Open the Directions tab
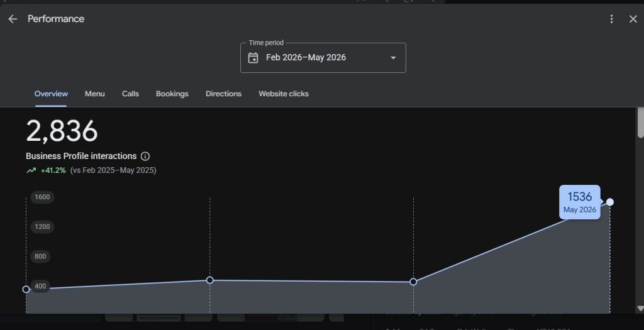Image resolution: width=644 pixels, height=330 pixels. point(223,94)
